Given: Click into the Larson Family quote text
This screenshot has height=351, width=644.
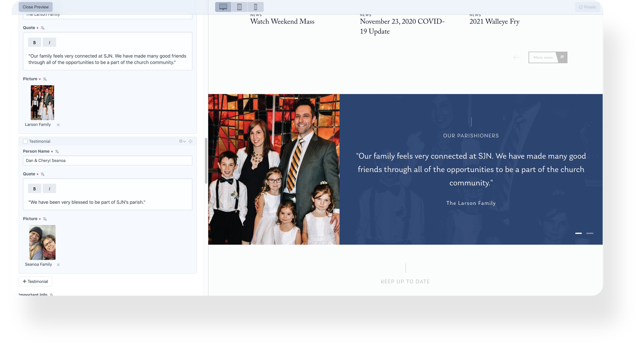Looking at the screenshot, I should (108, 59).
